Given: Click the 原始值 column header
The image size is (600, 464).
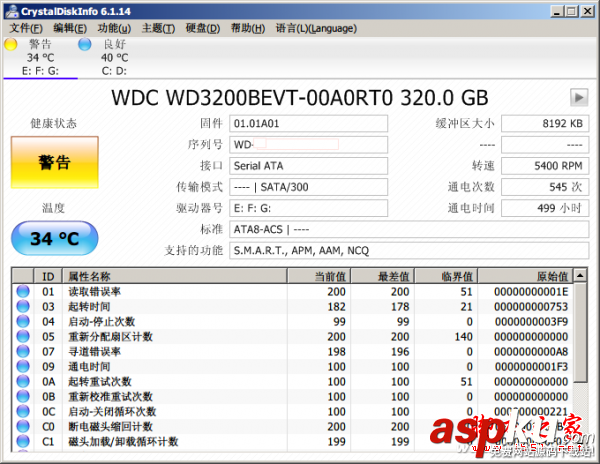Looking at the screenshot, I should [x=525, y=276].
